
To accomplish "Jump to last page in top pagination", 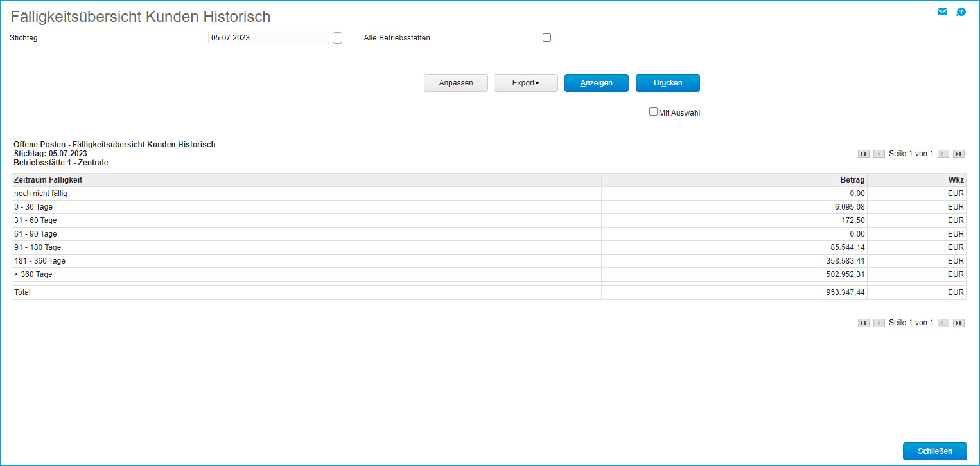I will (958, 154).
